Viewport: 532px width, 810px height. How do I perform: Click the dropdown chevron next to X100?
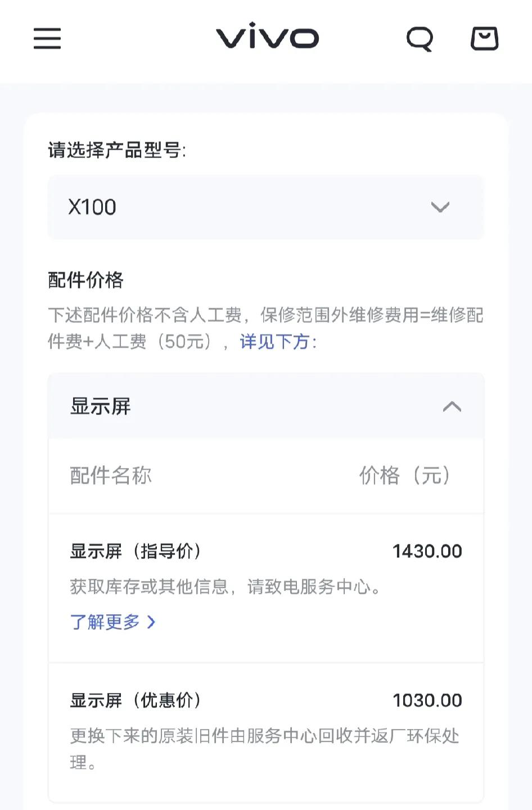pos(440,207)
